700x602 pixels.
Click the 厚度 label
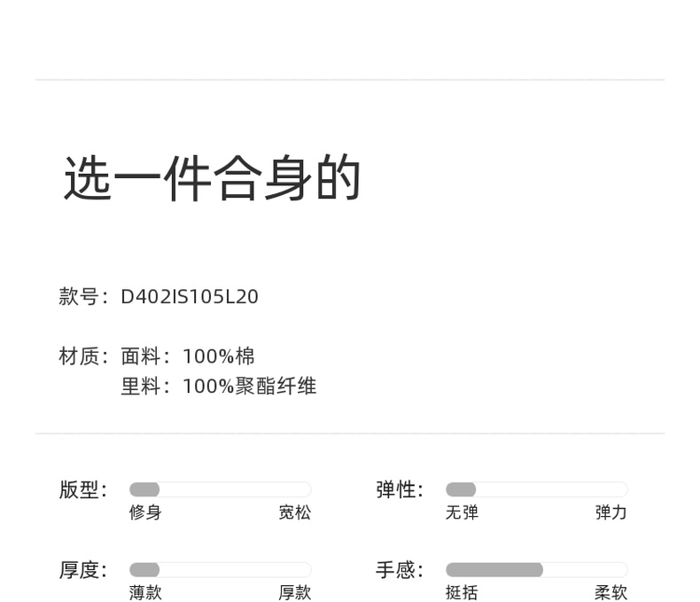coord(82,570)
